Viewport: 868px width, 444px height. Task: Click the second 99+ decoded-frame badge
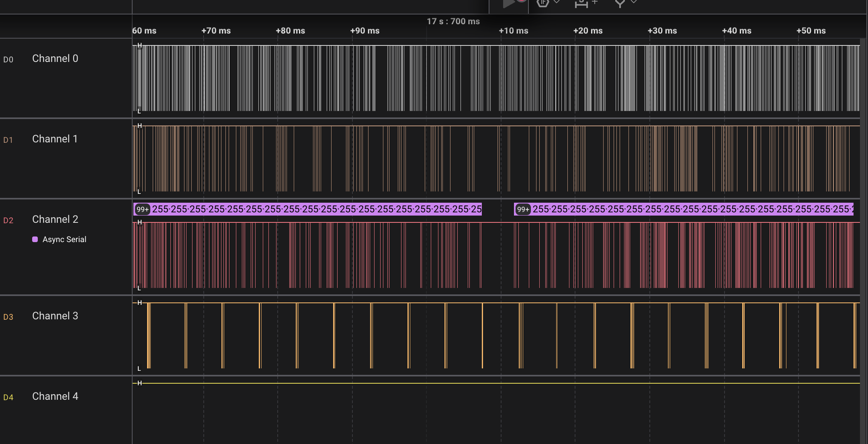click(523, 210)
